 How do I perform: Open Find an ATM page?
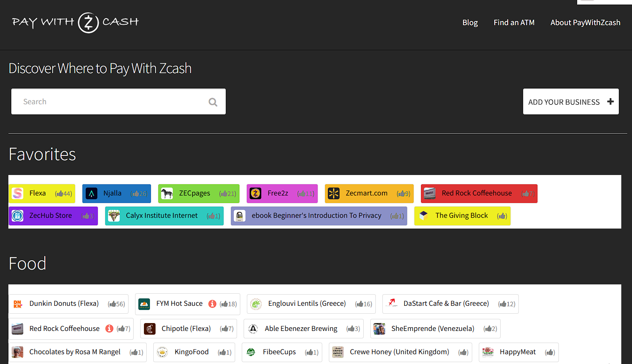514,22
